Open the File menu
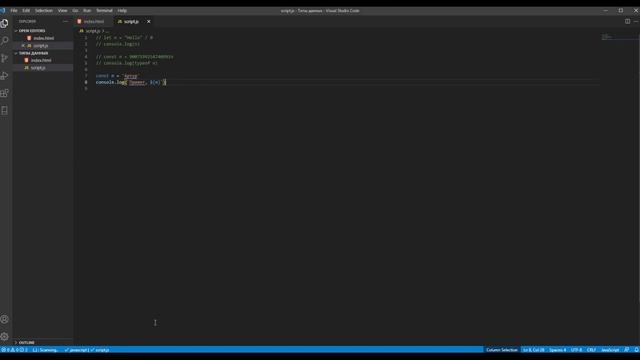Screen dimensions: 640x360 click(x=14, y=11)
